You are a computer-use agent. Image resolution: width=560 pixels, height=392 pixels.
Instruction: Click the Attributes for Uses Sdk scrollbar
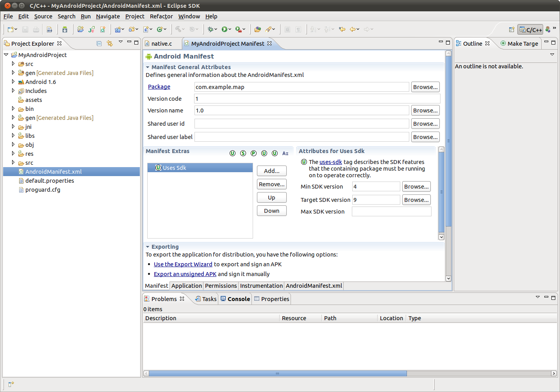point(441,192)
